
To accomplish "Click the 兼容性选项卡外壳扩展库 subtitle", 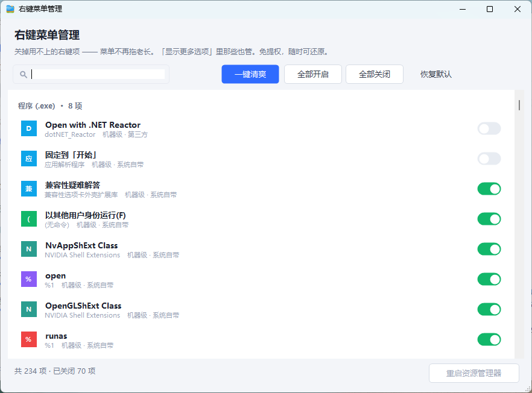I will tap(81, 195).
